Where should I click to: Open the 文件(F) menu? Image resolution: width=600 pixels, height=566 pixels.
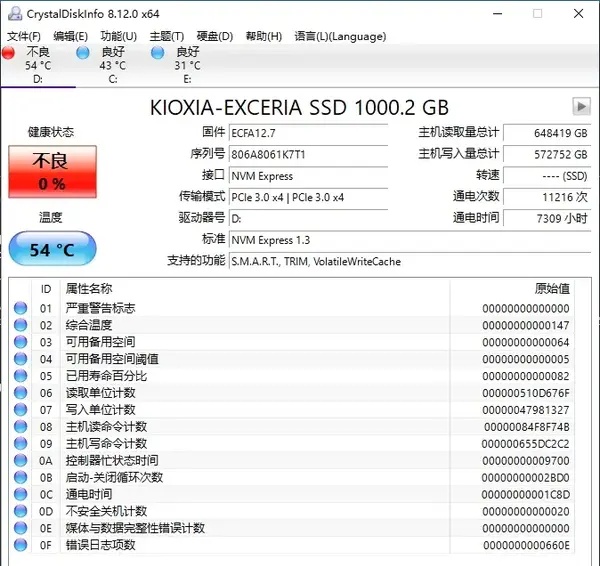pos(24,36)
